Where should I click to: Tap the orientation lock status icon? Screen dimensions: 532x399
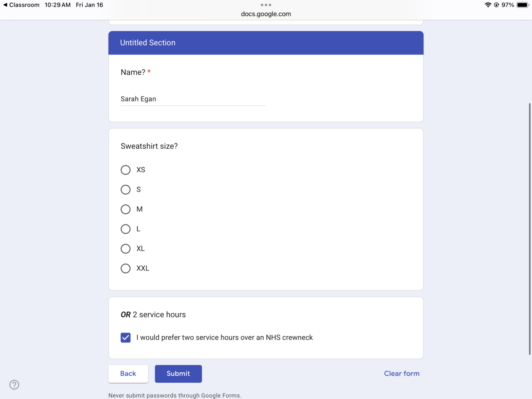click(x=496, y=5)
